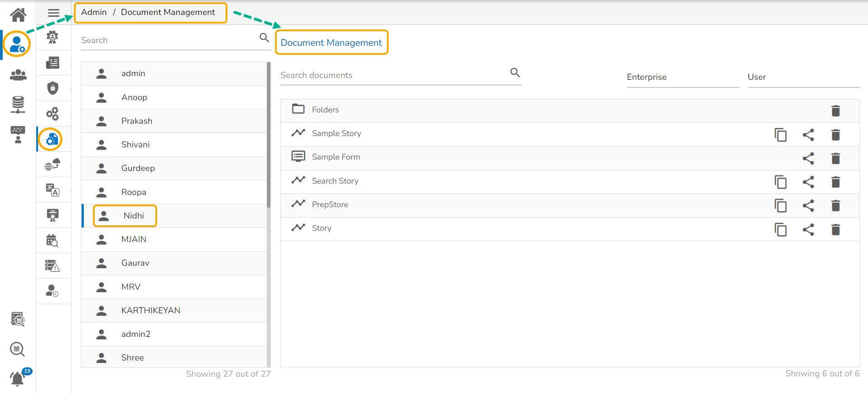Screen dimensions: 868x394
Task: Click the user Search input field
Action: tap(168, 40)
